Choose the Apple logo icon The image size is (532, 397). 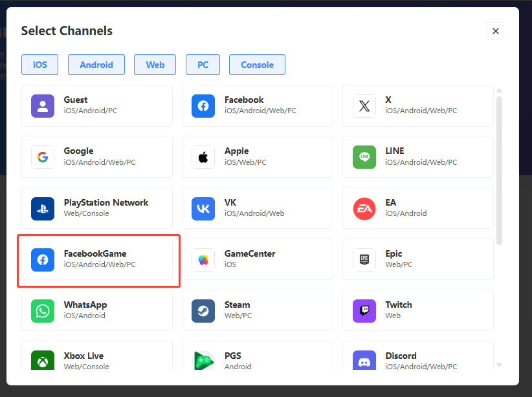coord(203,156)
